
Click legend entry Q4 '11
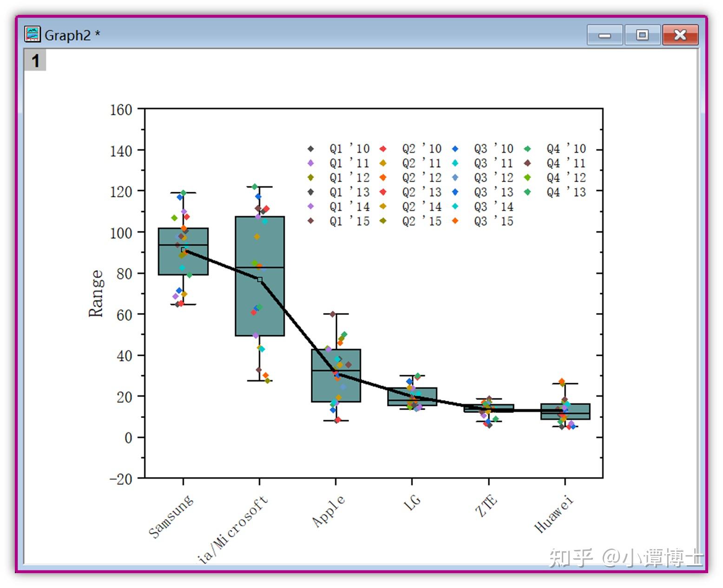pyautogui.click(x=556, y=163)
